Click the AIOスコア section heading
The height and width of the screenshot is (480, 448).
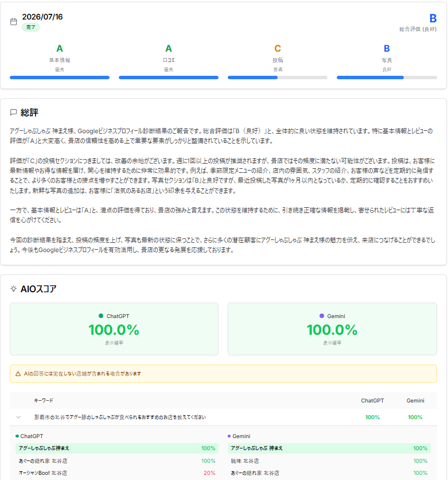point(38,289)
